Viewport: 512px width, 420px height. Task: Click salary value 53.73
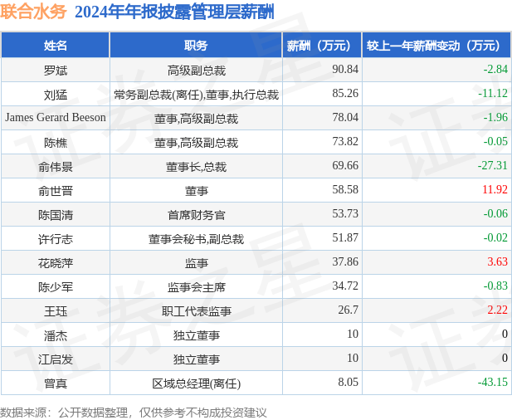coord(345,213)
